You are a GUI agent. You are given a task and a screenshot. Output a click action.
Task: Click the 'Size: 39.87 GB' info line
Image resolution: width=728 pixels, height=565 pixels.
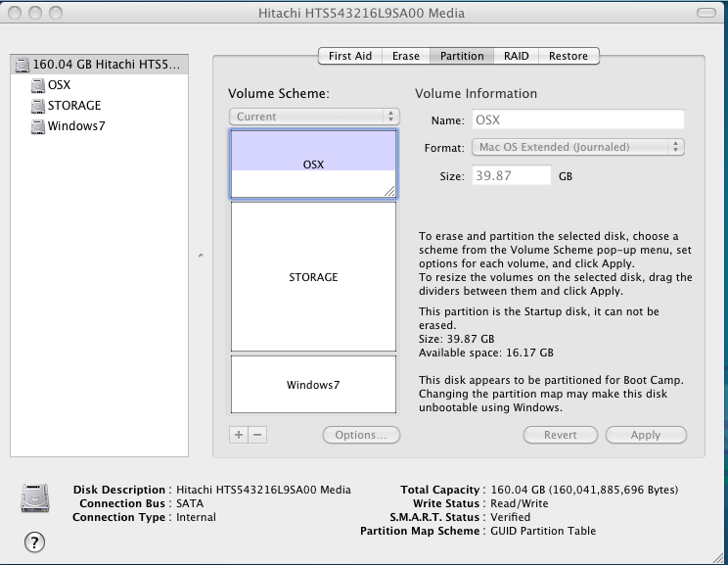[x=456, y=339]
